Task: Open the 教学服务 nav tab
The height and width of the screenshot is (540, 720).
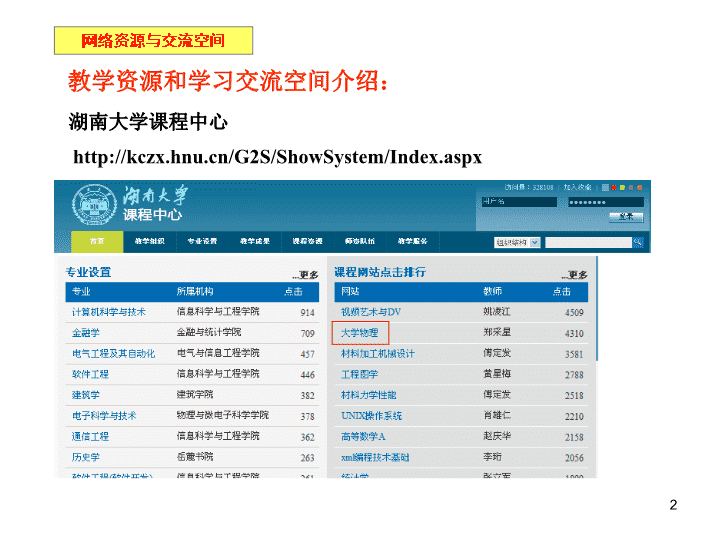Action: coord(412,242)
